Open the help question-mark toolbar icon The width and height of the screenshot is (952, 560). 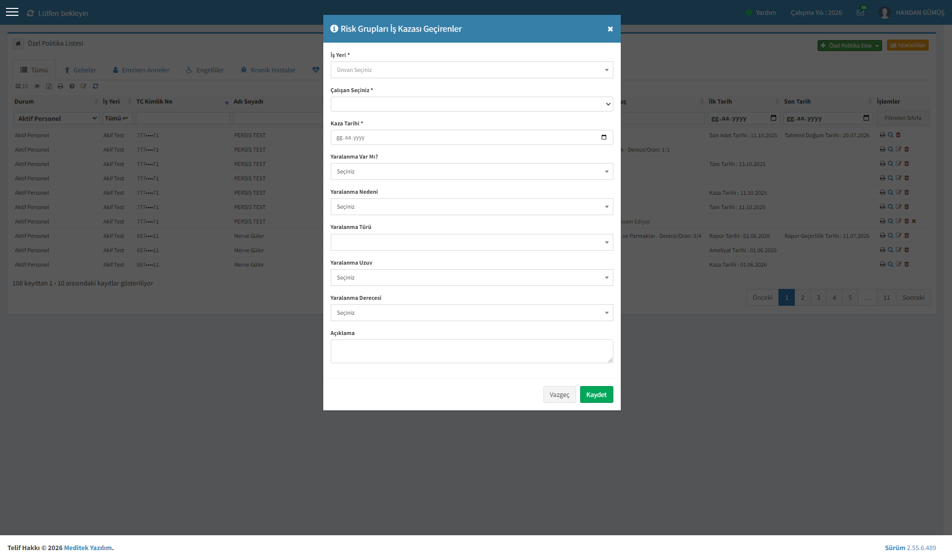72,86
